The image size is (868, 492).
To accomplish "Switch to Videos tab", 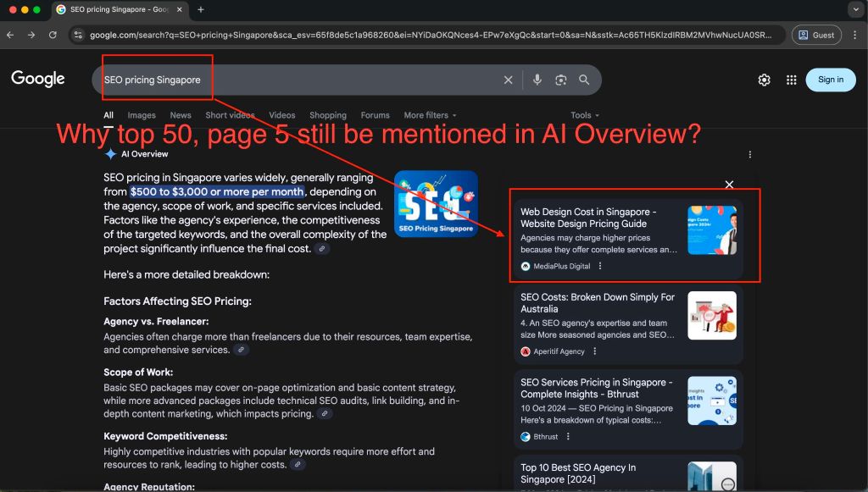I will (281, 115).
